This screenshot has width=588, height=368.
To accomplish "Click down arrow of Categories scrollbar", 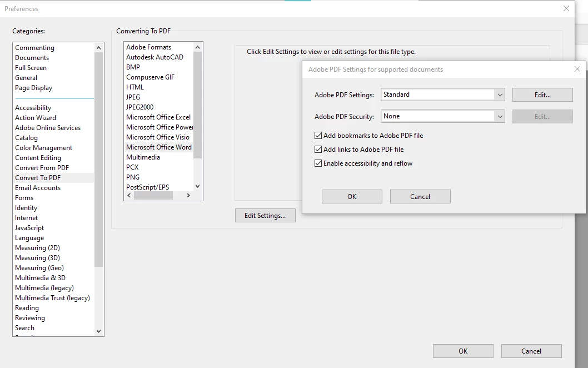I will point(98,331).
